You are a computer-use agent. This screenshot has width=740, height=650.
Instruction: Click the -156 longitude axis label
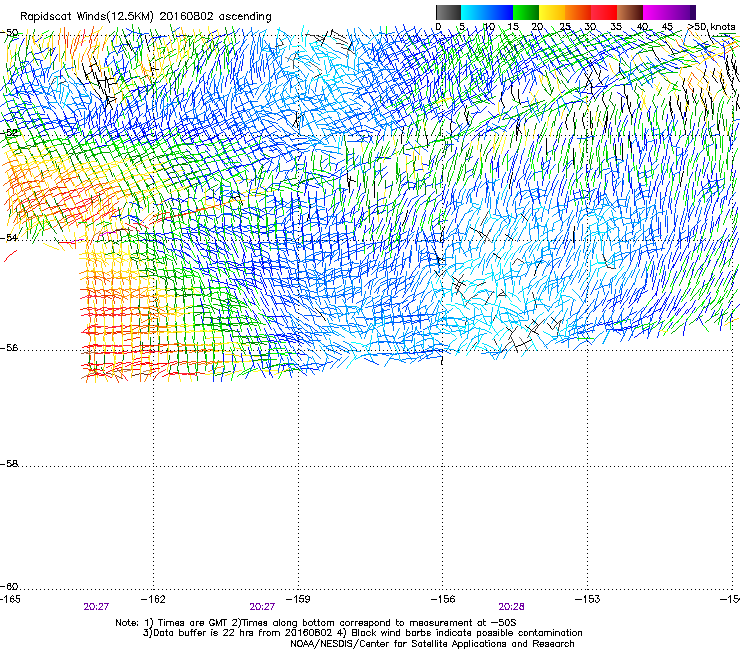[x=443, y=599]
